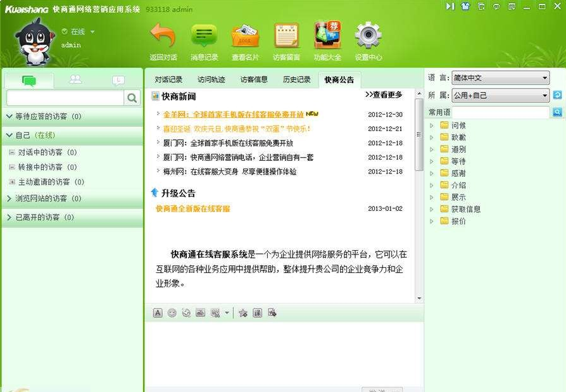Open the 语言 dropdown 简体中文
566x392 pixels.
(x=501, y=78)
